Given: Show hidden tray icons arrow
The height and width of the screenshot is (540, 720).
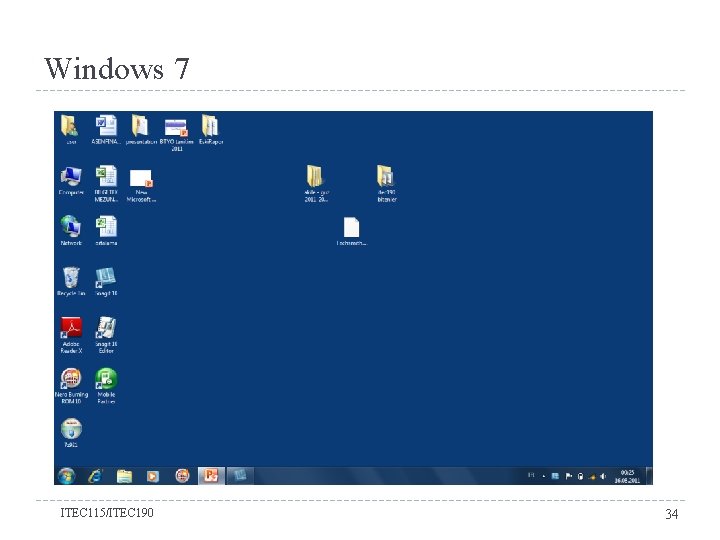Looking at the screenshot, I should [x=544, y=476].
